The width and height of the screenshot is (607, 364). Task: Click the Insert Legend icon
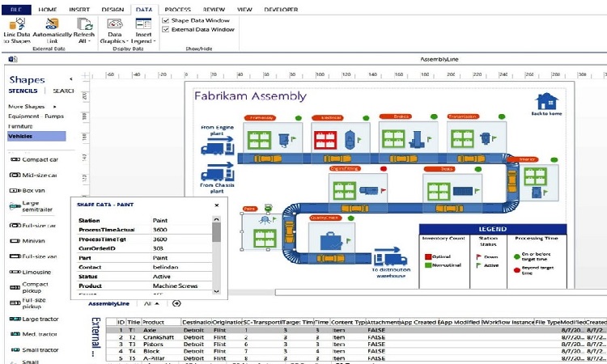(x=143, y=23)
